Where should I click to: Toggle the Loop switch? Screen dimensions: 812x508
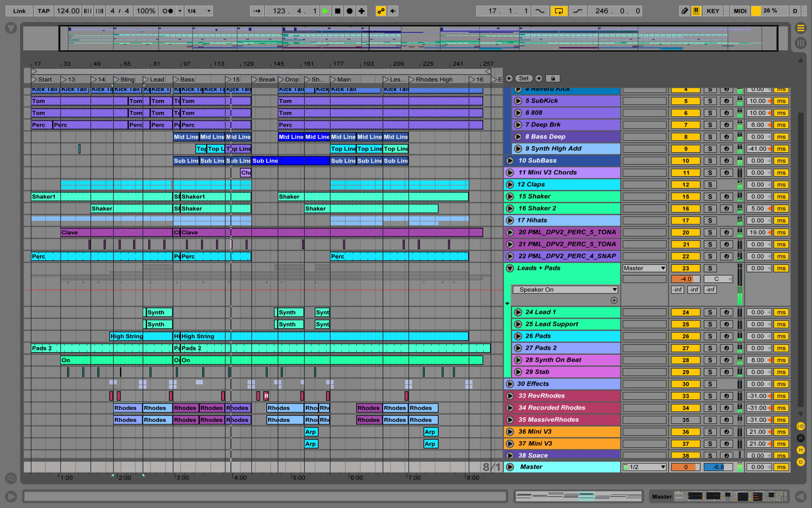(559, 11)
